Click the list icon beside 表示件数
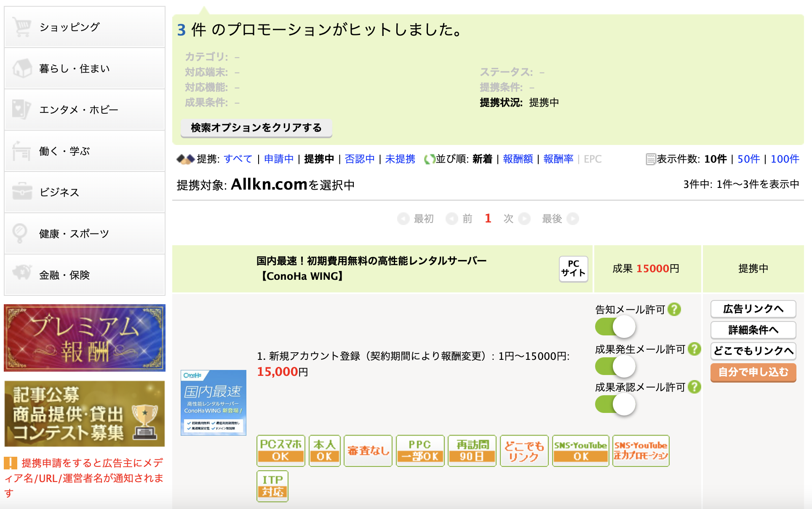Image resolution: width=812 pixels, height=509 pixels. coord(651,159)
